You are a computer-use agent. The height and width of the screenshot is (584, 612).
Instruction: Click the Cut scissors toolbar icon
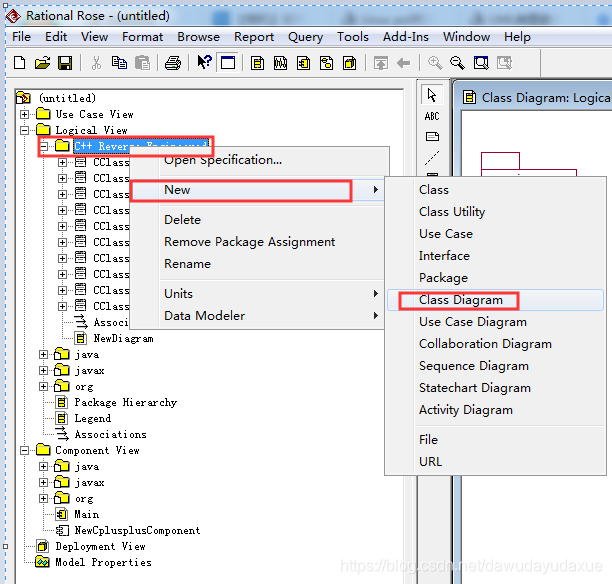[x=96, y=63]
